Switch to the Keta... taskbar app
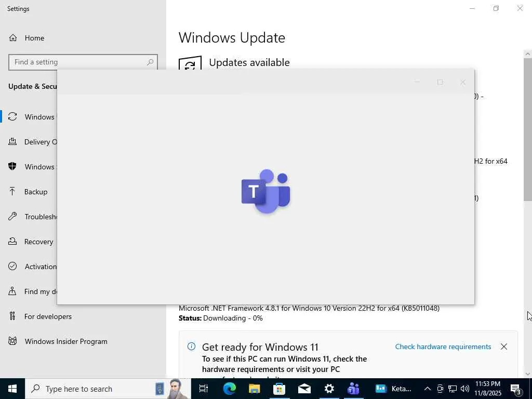 coord(394,389)
